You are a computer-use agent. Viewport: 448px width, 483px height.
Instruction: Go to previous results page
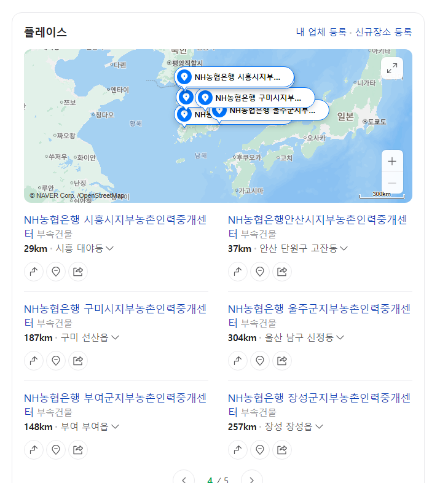(184, 479)
